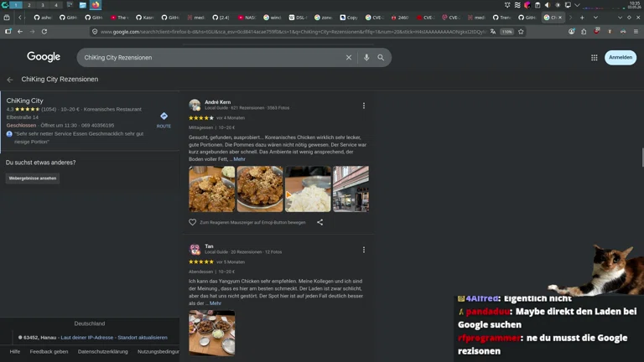Viewport: 644px width, 362px height.
Task: Click the Google logo
Action: coord(44,57)
